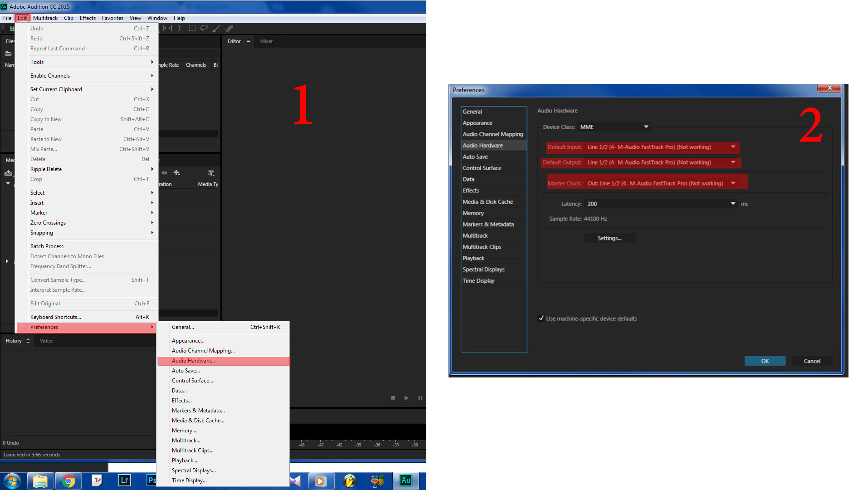Choose General... in Preferences submenu
This screenshot has height=490, width=868.
(x=224, y=327)
